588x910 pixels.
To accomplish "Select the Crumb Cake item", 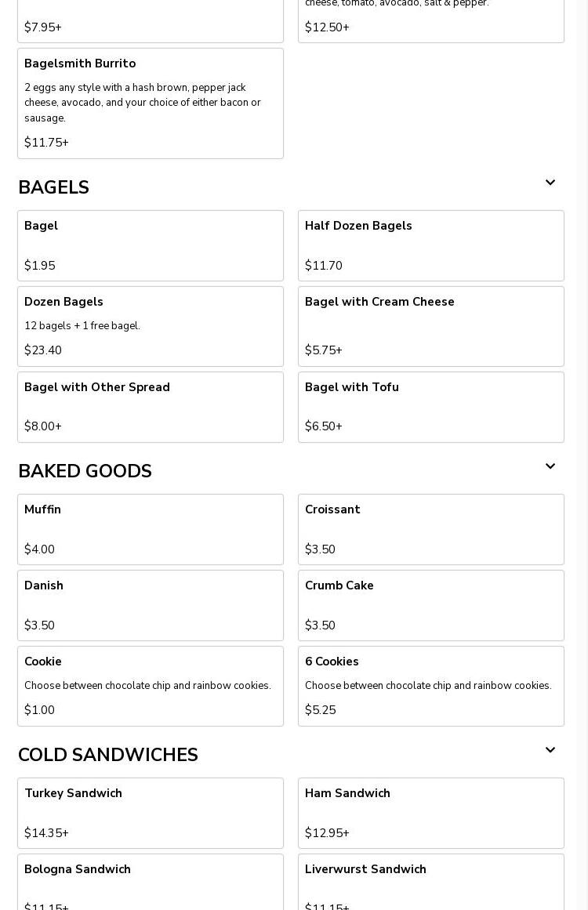I will [430, 605].
